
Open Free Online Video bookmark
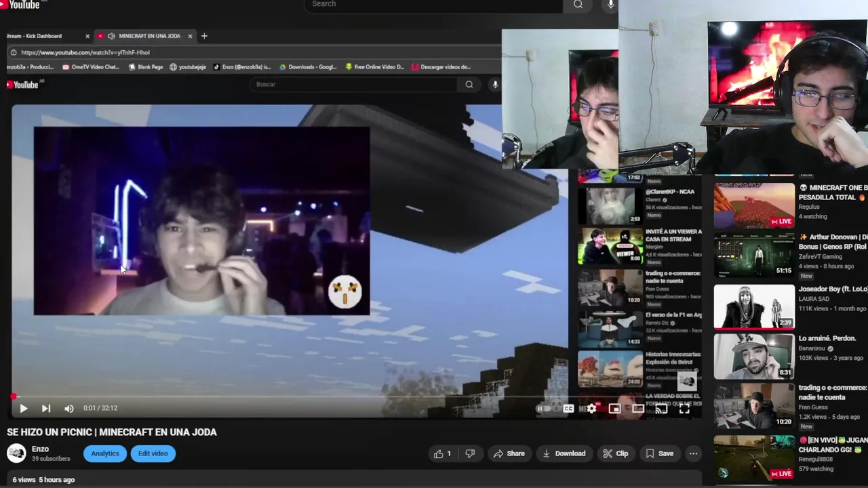374,67
